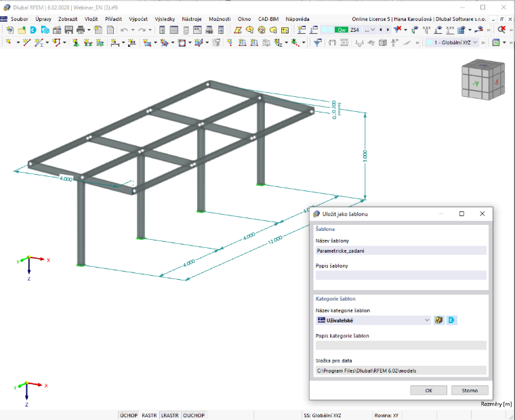The image size is (515, 420).
Task: Click OK in Uložit jako šablonu dialog
Action: click(429, 390)
